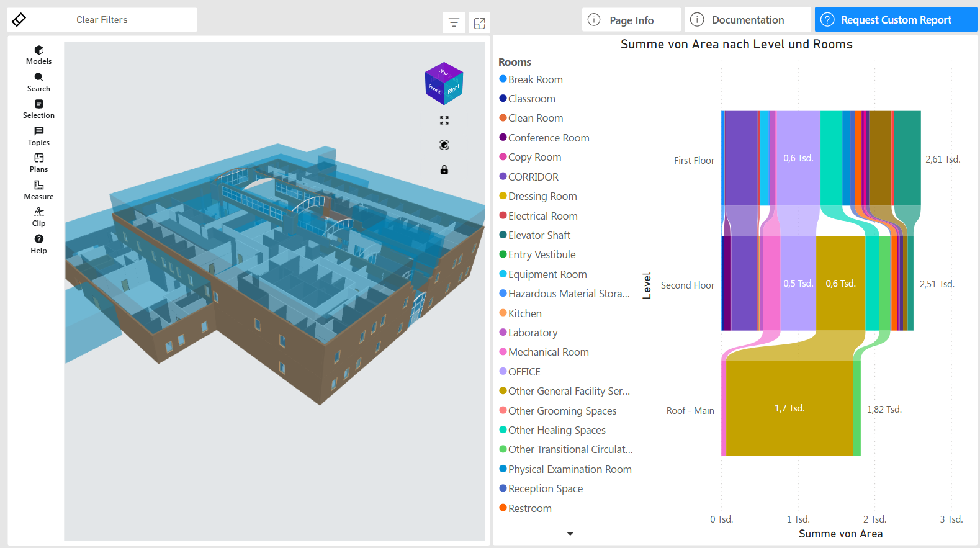Image resolution: width=980 pixels, height=548 pixels.
Task: Click the filter icon above the viewer
Action: 454,23
